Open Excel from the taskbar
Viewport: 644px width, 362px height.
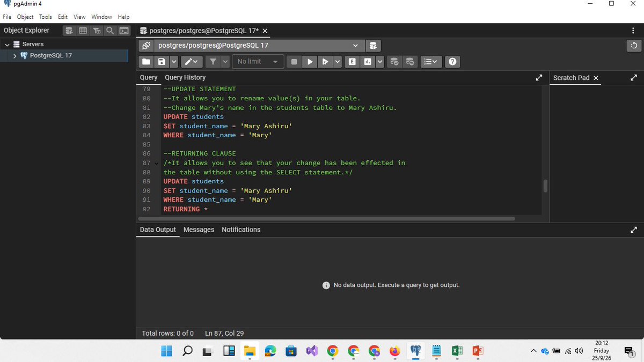[457, 351]
